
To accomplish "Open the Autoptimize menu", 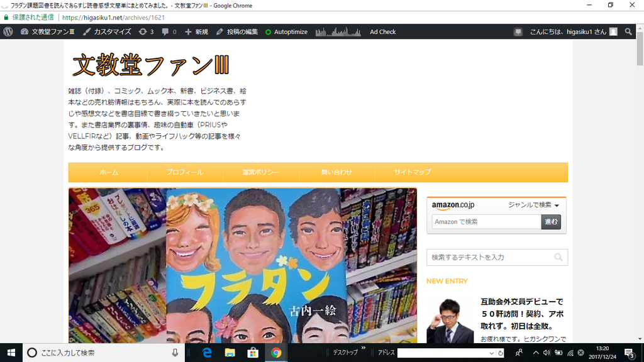I will coord(286,31).
